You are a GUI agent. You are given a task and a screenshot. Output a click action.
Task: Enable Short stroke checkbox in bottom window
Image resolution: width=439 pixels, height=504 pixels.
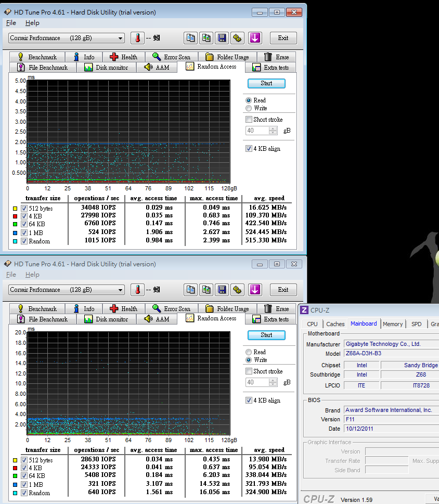coord(249,371)
